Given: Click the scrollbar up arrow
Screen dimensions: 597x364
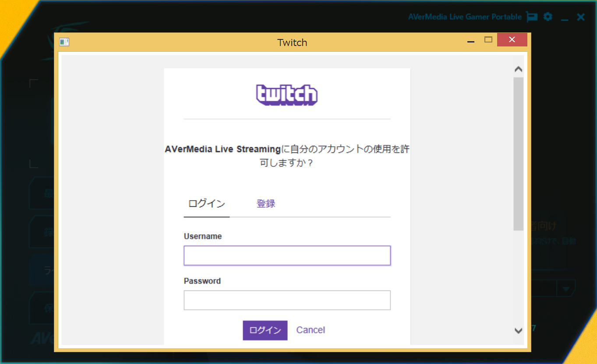Looking at the screenshot, I should (x=518, y=69).
